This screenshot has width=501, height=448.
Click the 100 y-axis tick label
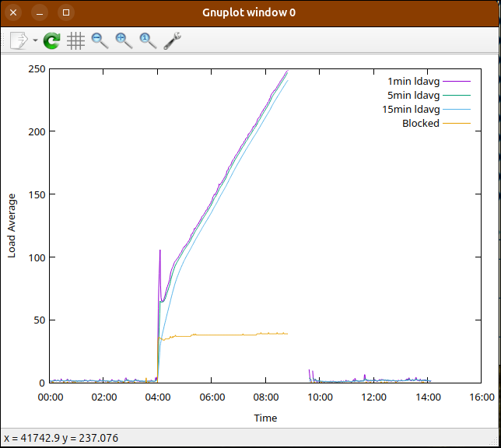(x=37, y=257)
